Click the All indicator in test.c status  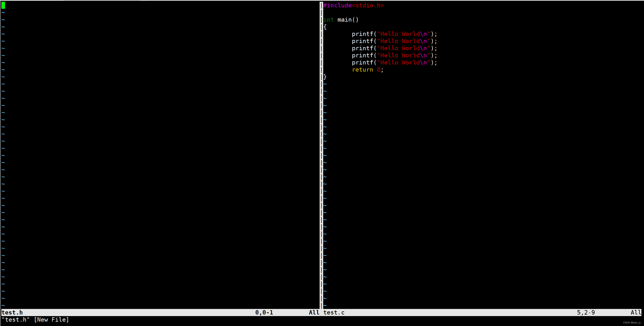click(x=636, y=313)
